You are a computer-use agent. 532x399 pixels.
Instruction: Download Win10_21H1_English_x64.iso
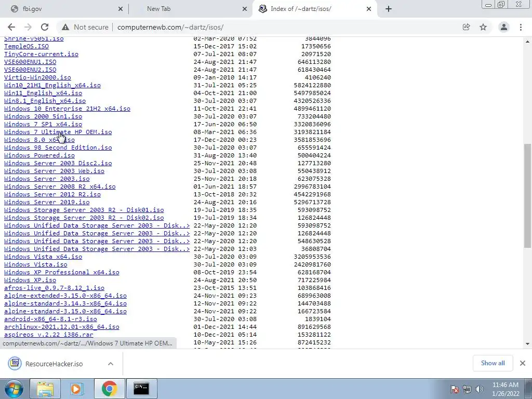[52, 85]
